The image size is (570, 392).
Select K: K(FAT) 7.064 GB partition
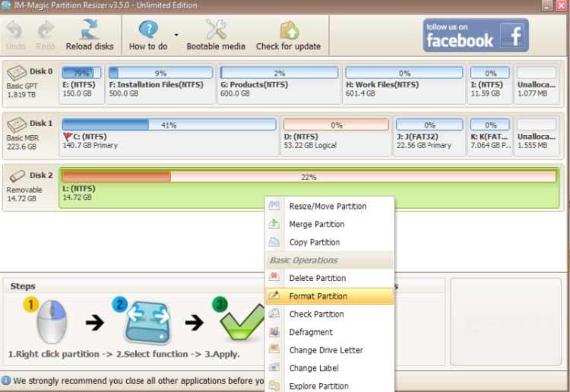[x=489, y=137]
